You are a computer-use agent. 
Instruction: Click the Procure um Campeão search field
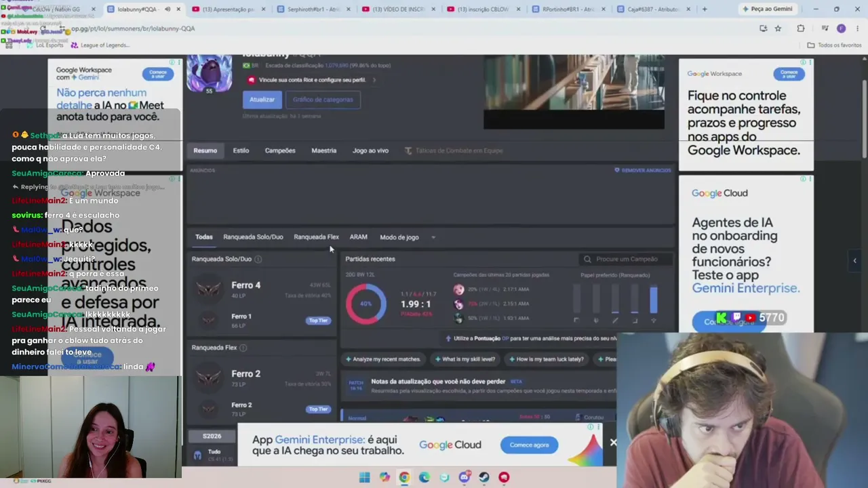point(627,259)
